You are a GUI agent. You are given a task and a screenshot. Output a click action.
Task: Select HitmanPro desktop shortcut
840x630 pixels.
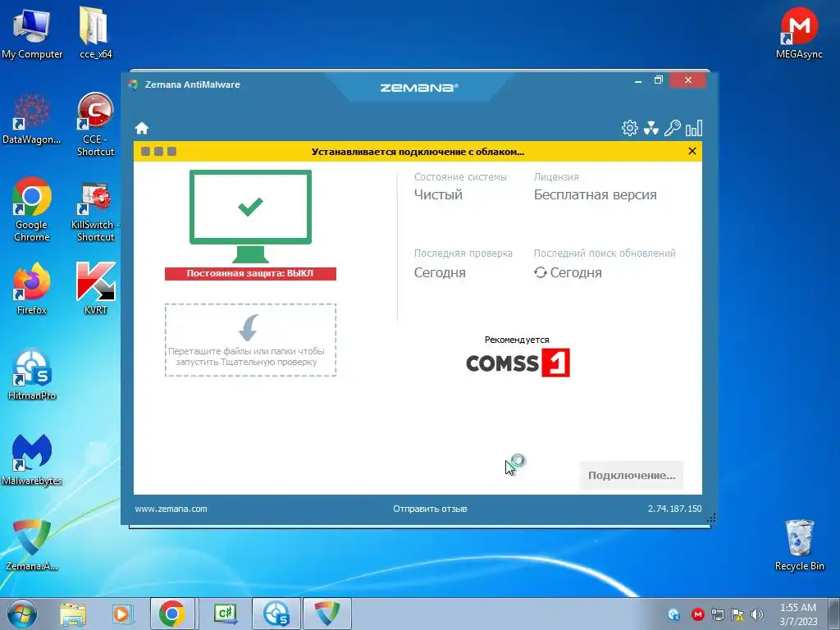click(32, 374)
